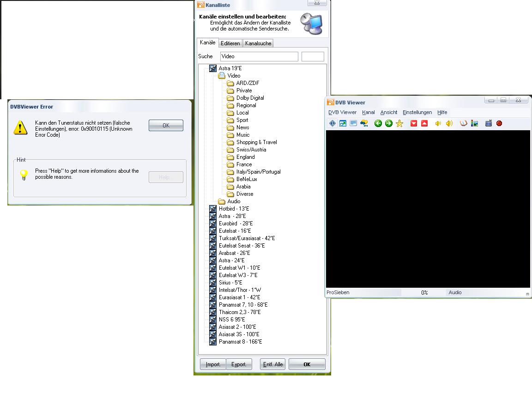Click the small empty field beside Suche
Viewport: 532px width, 399px height.
click(x=313, y=56)
